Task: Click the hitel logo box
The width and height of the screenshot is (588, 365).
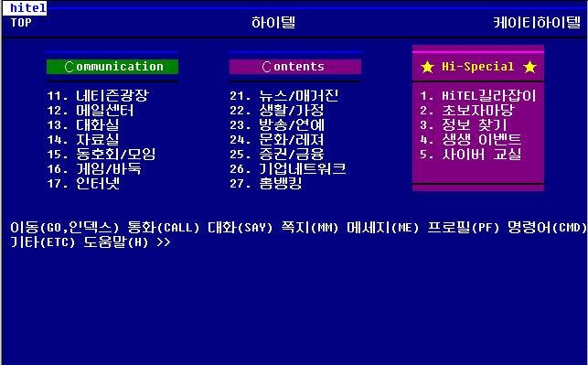Action: [x=25, y=8]
